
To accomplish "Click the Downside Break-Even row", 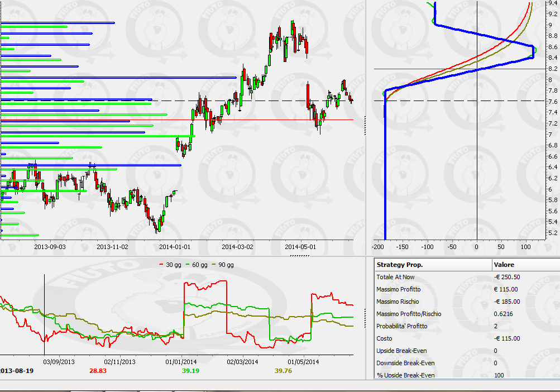I will coord(467,363).
